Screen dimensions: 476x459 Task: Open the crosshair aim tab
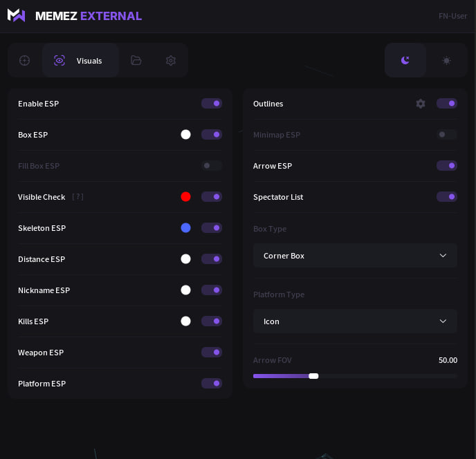coord(25,60)
